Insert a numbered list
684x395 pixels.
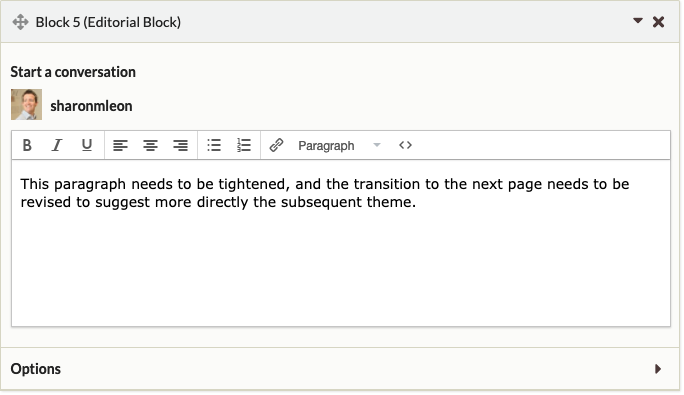coord(244,145)
